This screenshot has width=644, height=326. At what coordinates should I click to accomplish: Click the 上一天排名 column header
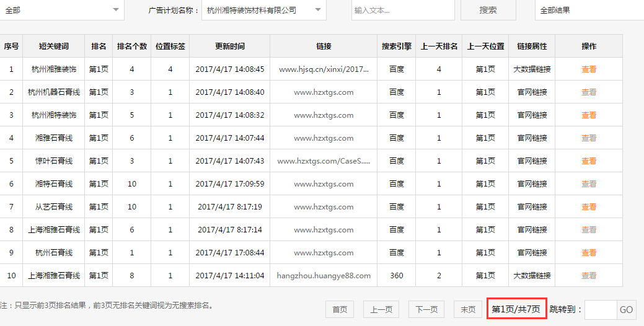(x=439, y=46)
